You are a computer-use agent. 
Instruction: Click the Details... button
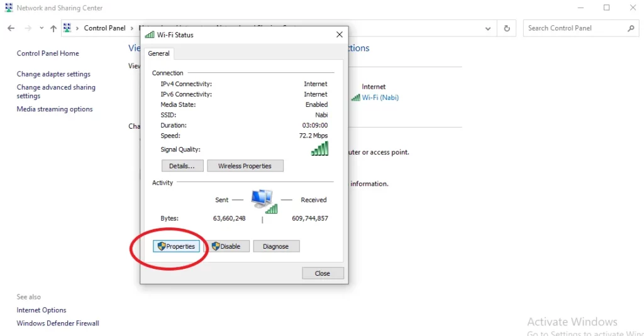[182, 166]
